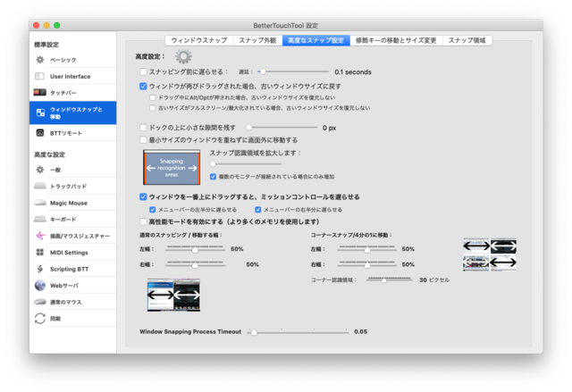Toggle メニューバーの右半分に遅らせる checkbox
This screenshot has width=572, height=392.
pos(258,210)
